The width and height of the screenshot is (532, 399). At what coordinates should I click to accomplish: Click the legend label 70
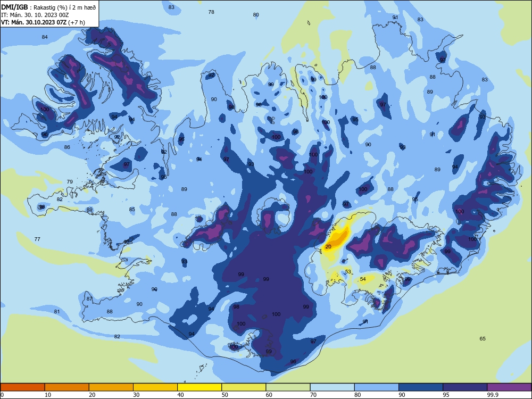click(313, 395)
